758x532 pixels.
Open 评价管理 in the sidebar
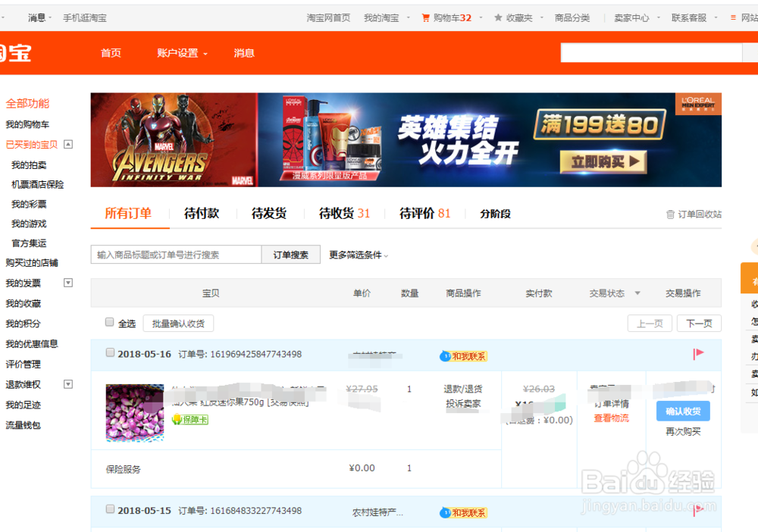tap(23, 365)
